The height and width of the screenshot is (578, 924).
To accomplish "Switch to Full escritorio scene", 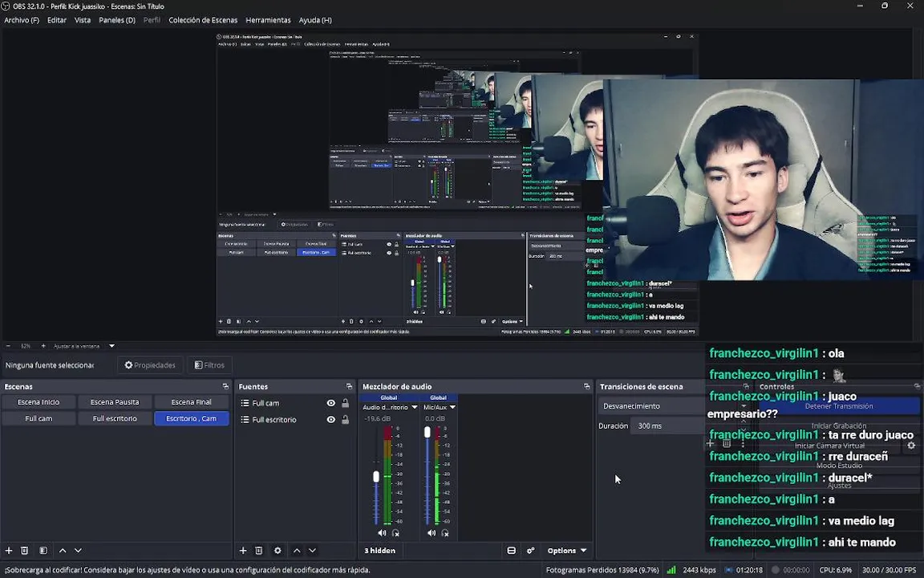I will [115, 418].
